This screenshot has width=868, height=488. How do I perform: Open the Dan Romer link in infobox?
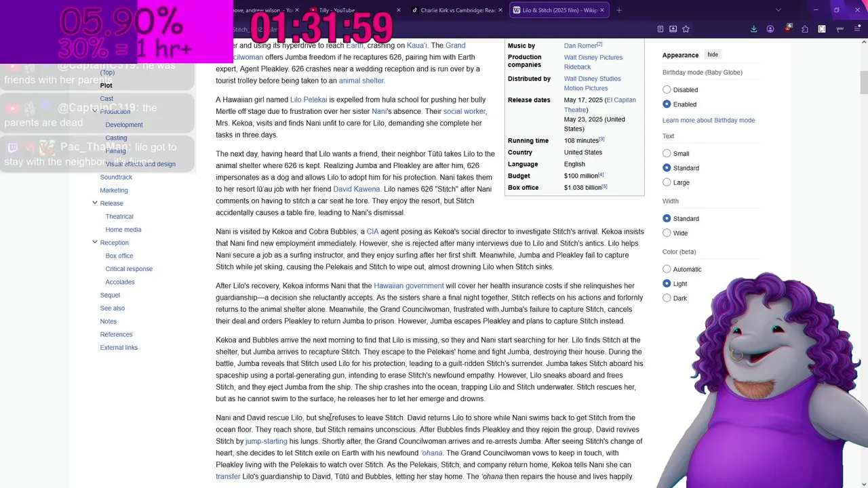coord(580,46)
